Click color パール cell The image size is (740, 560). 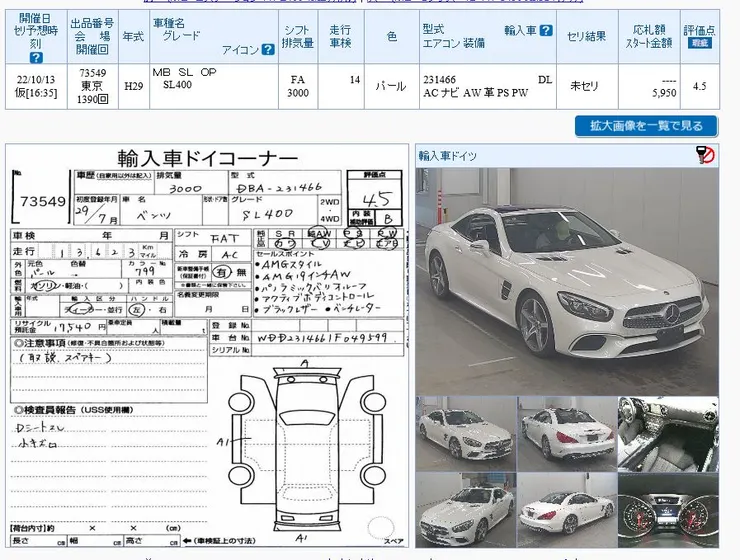point(391,86)
